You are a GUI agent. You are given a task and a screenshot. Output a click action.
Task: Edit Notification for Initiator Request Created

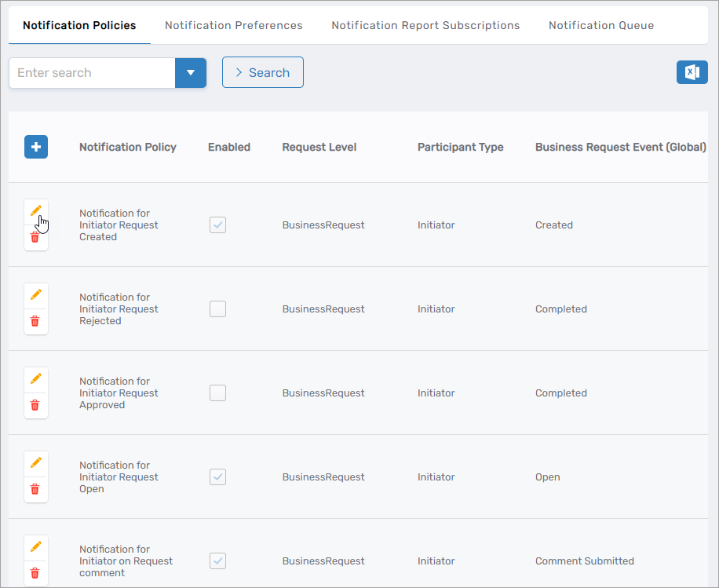click(35, 211)
